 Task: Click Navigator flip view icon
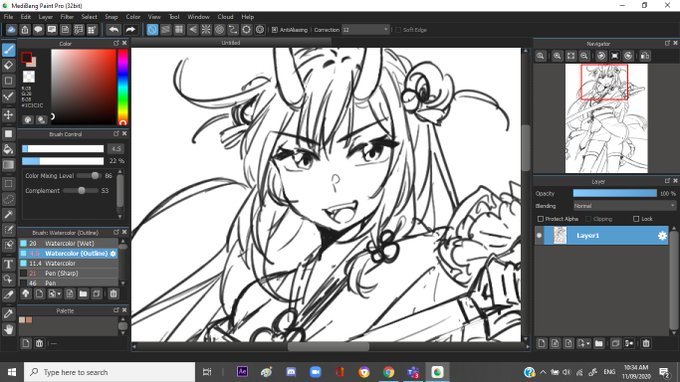pos(645,56)
